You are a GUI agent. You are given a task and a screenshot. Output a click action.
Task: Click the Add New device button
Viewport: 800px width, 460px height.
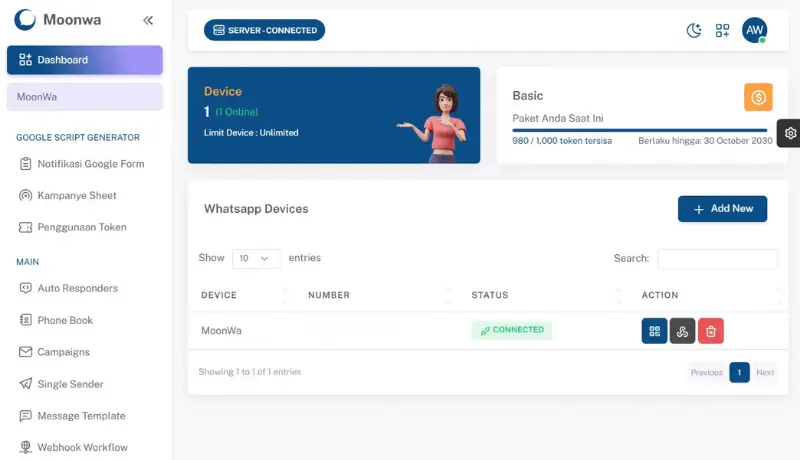[722, 209]
